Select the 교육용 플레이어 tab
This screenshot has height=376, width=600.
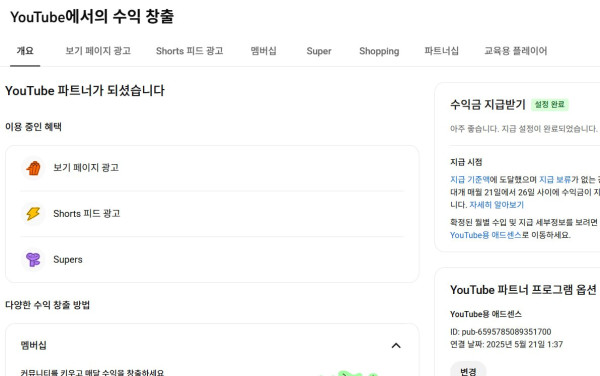click(x=515, y=51)
